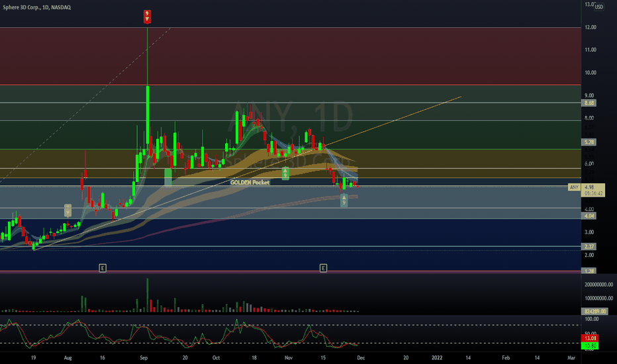Click the 824289.00 volume value label
617x364 pixels.
tap(594, 311)
